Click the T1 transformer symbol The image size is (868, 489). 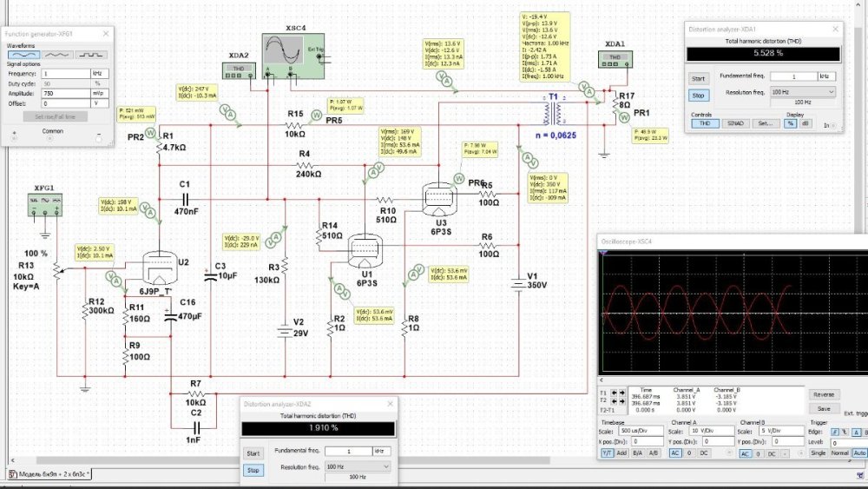pos(551,113)
